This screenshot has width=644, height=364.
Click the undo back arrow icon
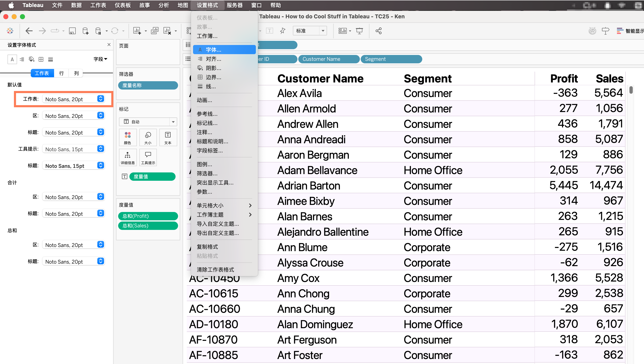(29, 31)
